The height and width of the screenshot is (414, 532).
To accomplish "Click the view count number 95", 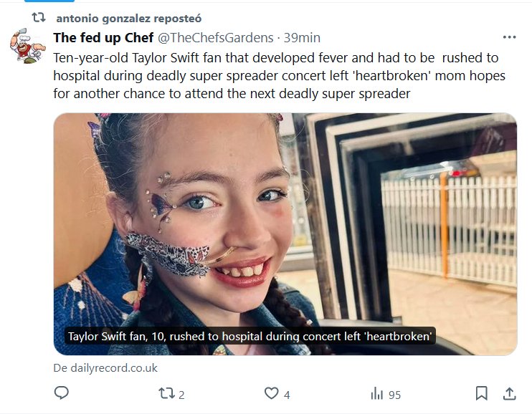I will [394, 394].
